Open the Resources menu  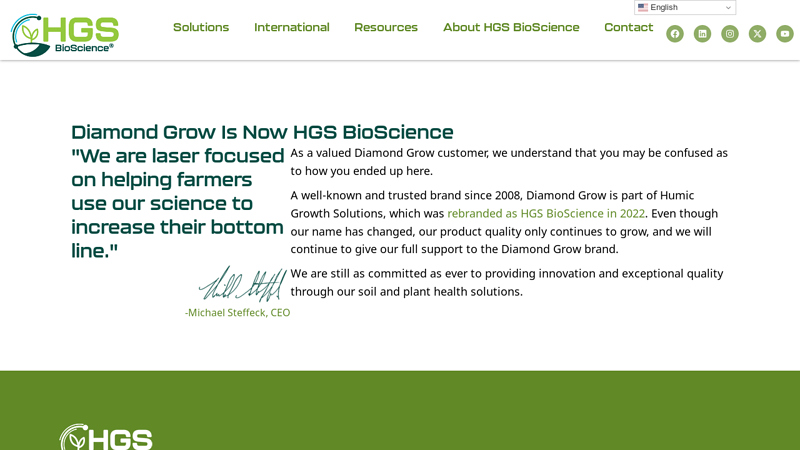[386, 27]
